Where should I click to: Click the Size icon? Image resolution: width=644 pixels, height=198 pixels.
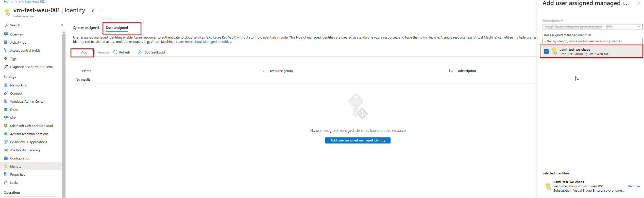click(x=6, y=117)
